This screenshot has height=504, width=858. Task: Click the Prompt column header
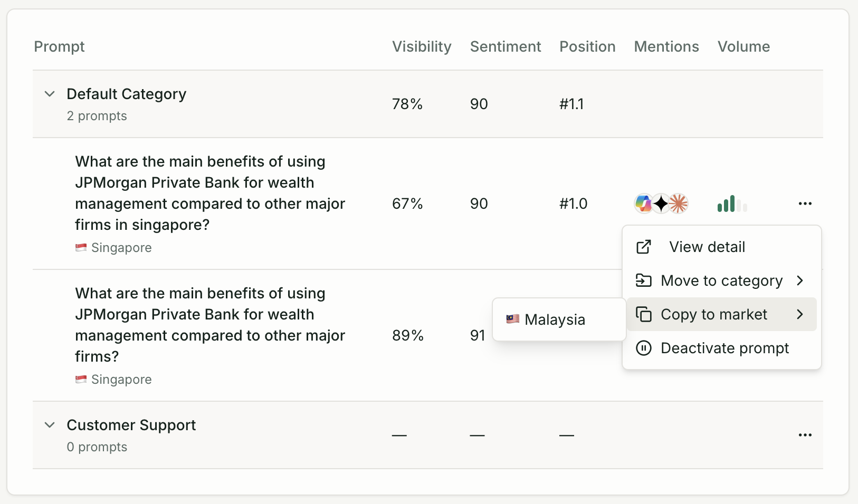tap(59, 46)
